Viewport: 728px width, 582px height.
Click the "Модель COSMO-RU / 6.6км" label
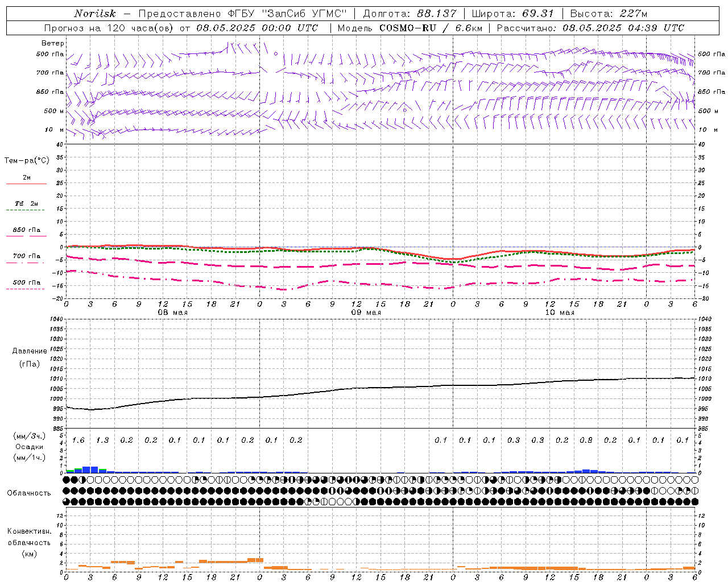pyautogui.click(x=409, y=28)
